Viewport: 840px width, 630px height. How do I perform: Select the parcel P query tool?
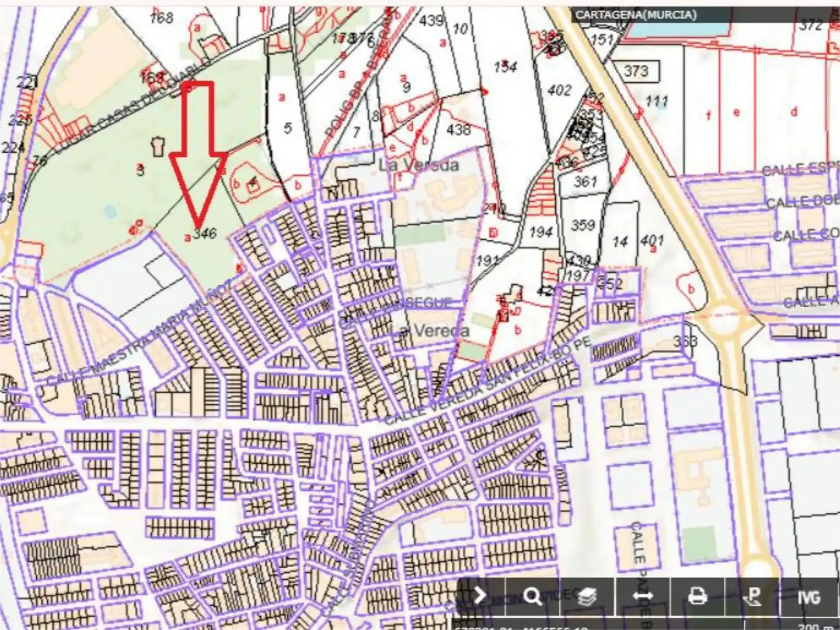point(752,596)
